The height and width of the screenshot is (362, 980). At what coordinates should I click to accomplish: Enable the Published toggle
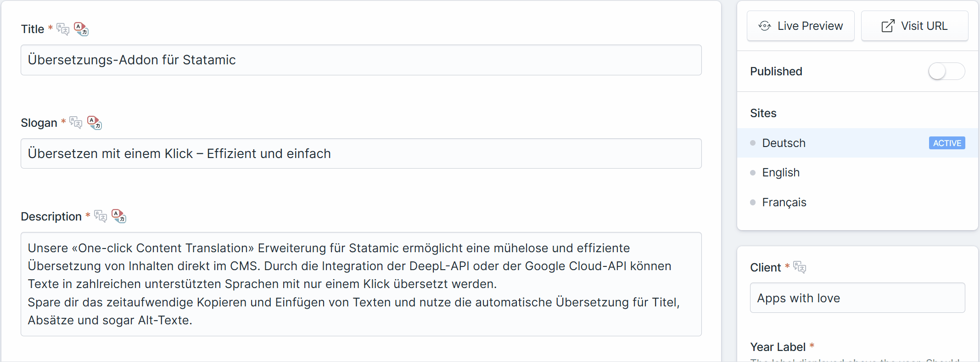coord(946,71)
